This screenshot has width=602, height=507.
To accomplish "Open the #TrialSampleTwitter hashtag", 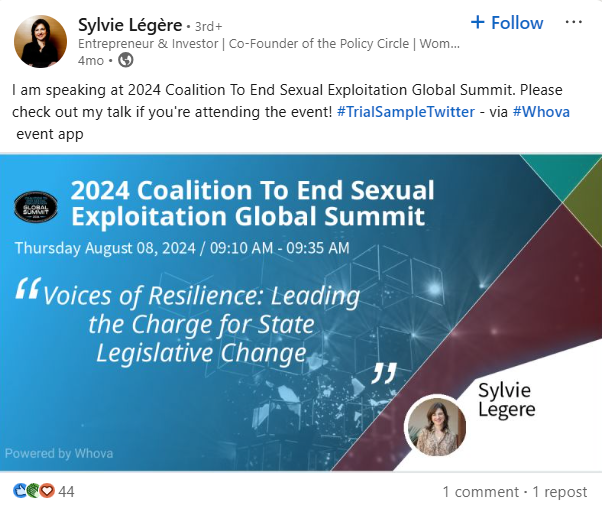I will tap(405, 111).
